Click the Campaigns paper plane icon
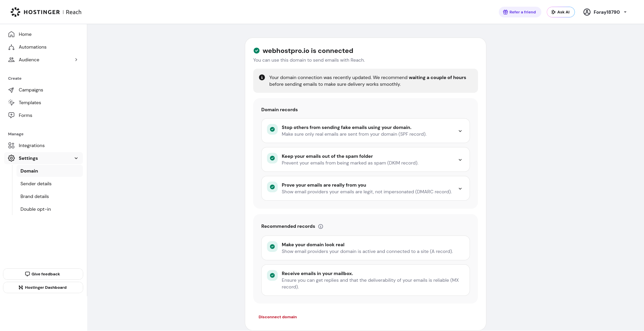644x331 pixels. pyautogui.click(x=11, y=90)
